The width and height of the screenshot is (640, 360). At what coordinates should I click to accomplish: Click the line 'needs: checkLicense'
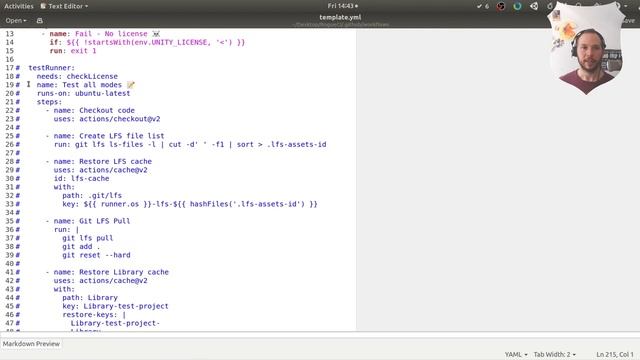[77, 76]
